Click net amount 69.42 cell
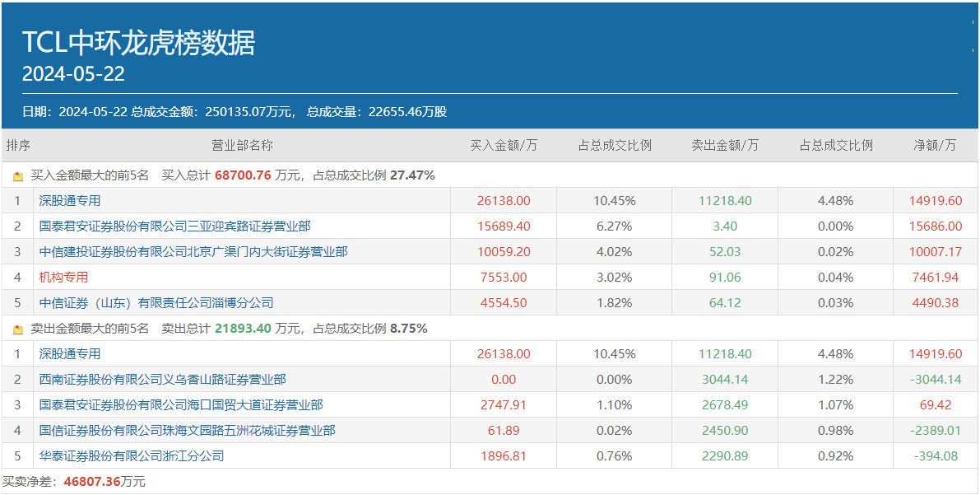Viewport: 980px width, 495px height. tap(936, 405)
